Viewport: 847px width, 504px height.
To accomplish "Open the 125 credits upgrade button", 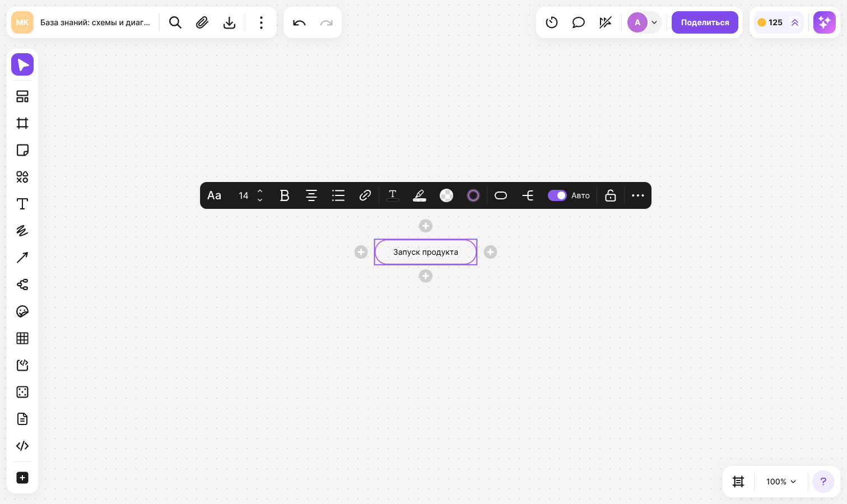I will click(779, 22).
